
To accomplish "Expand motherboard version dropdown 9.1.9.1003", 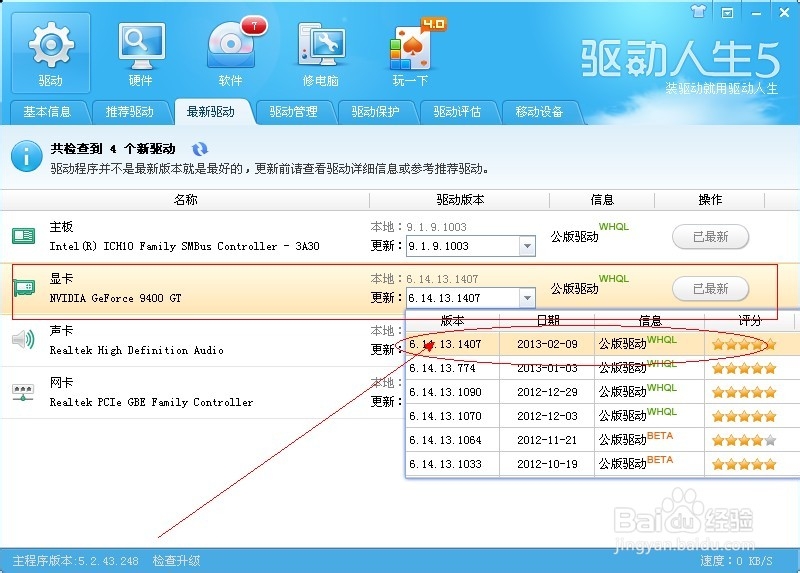I will coord(527,246).
